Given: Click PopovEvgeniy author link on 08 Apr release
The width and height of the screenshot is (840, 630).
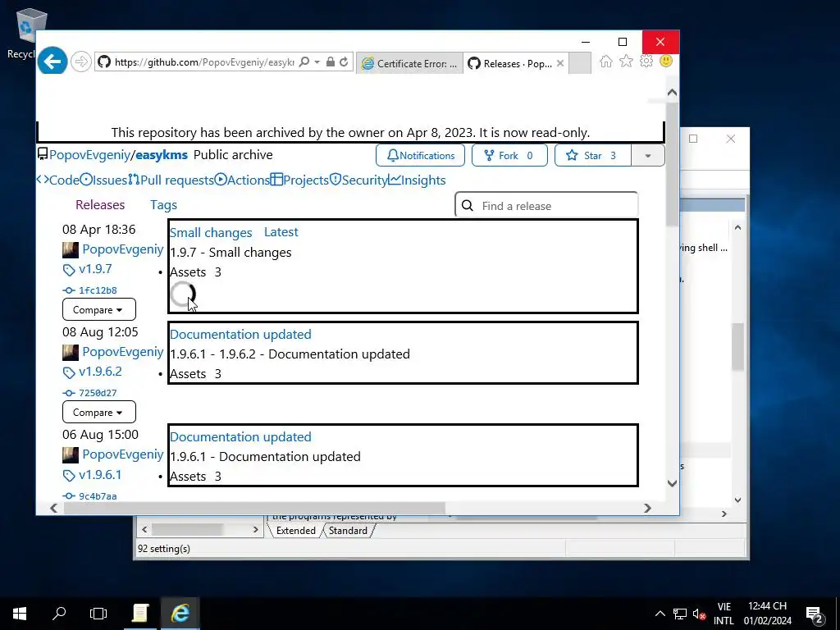Looking at the screenshot, I should (x=123, y=249).
